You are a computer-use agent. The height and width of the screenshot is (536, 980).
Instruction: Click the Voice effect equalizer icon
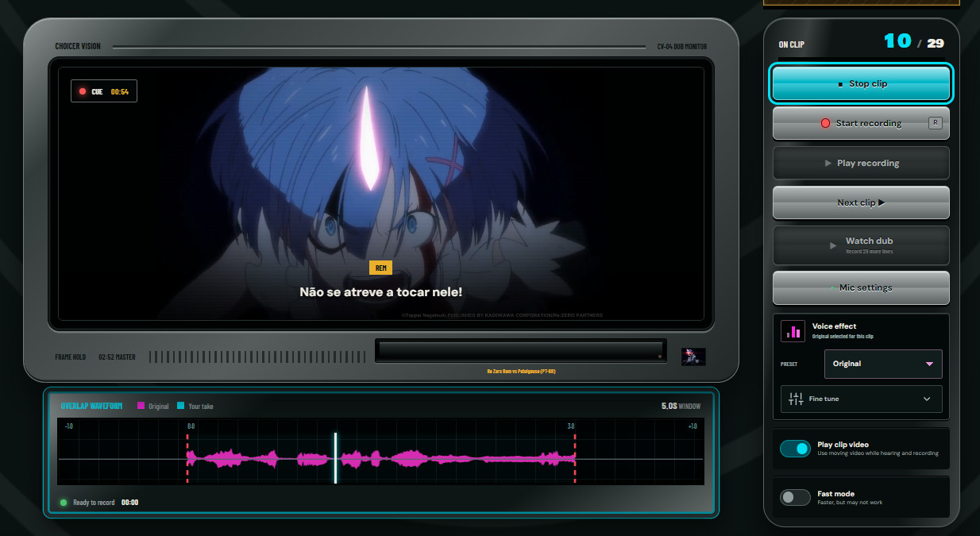point(793,331)
